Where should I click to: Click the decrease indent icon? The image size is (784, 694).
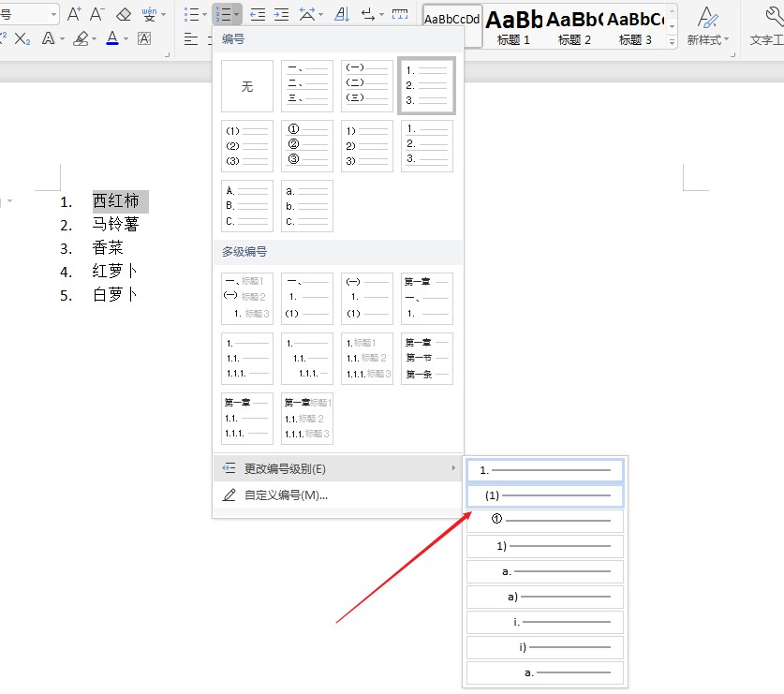258,14
